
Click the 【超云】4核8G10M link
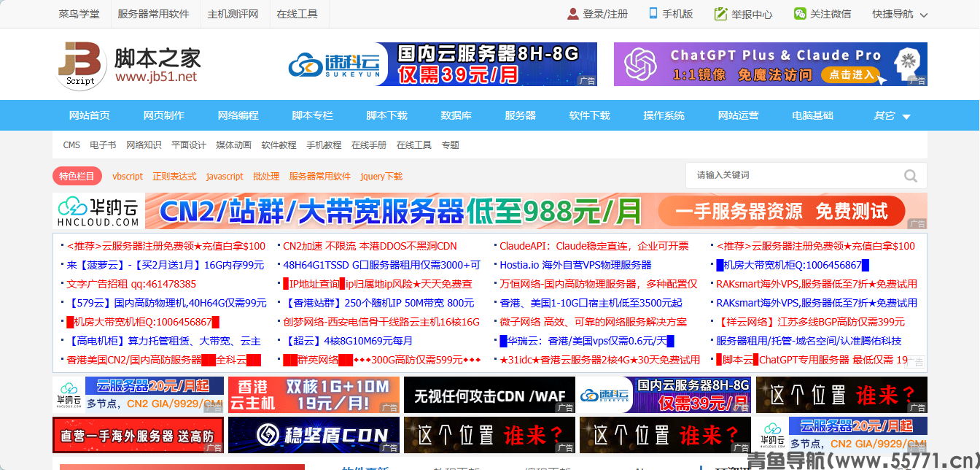(x=348, y=341)
